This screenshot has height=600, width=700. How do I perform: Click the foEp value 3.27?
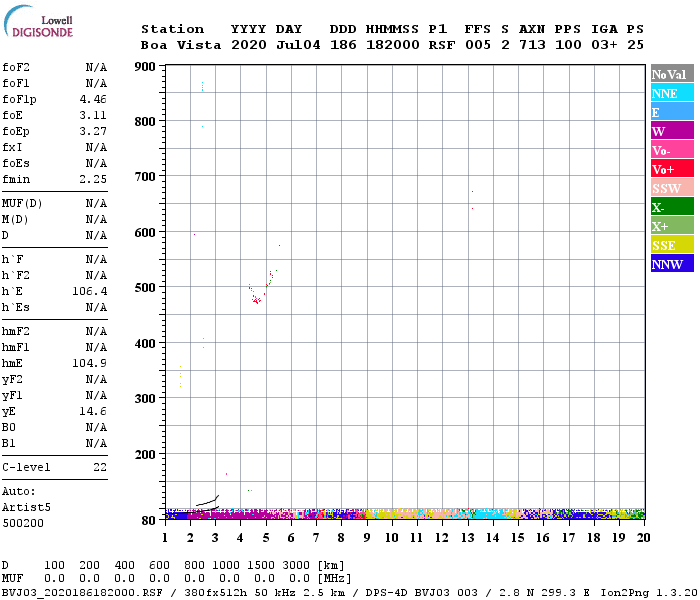[x=93, y=131]
